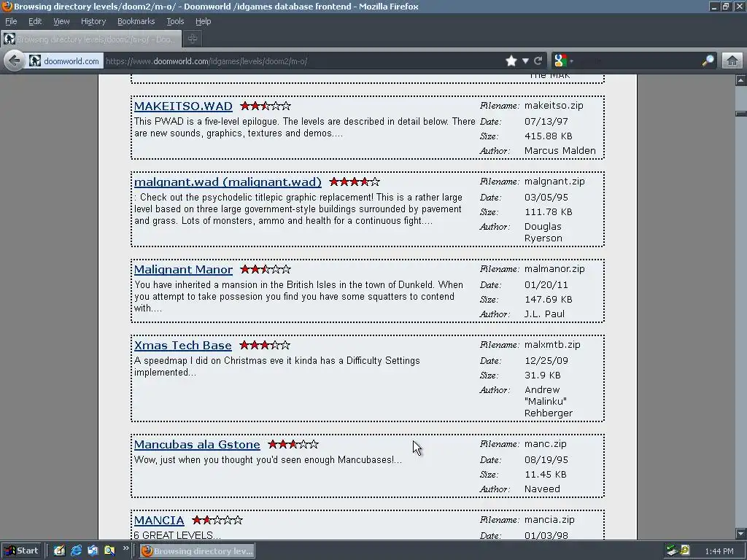Click the network tray icon
The image size is (747, 560).
click(x=672, y=551)
